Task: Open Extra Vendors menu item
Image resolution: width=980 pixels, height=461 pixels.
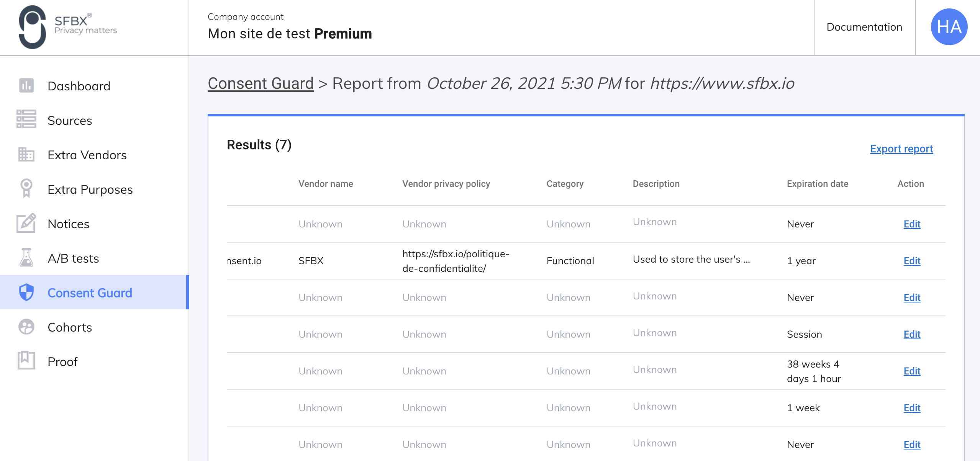Action: (x=87, y=155)
